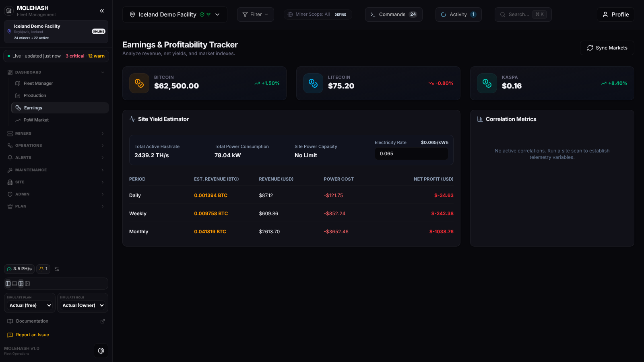This screenshot has width=644, height=362.
Task: Toggle the bottom panel layout icon
Action: click(14, 284)
